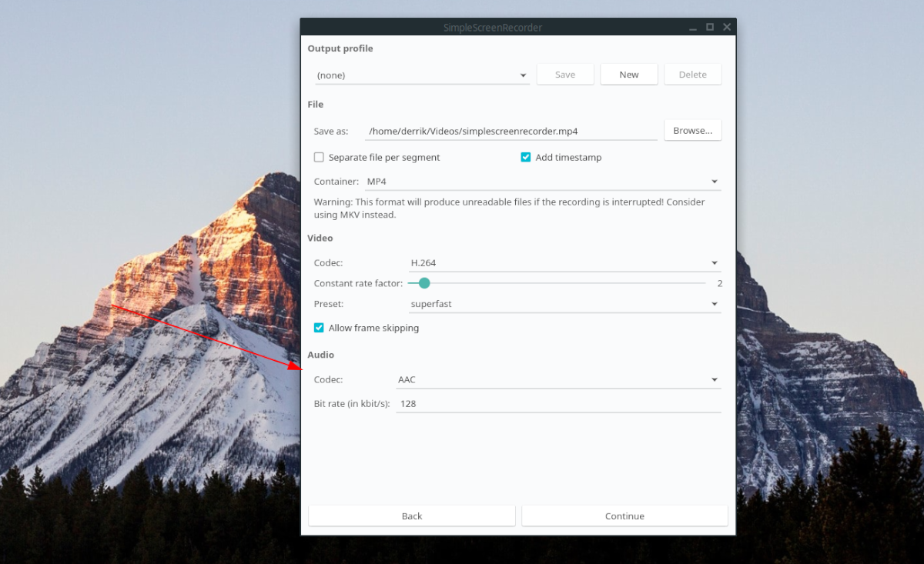The width and height of the screenshot is (924, 564).
Task: Click the Constant rate factor slider handle
Action: pyautogui.click(x=423, y=283)
